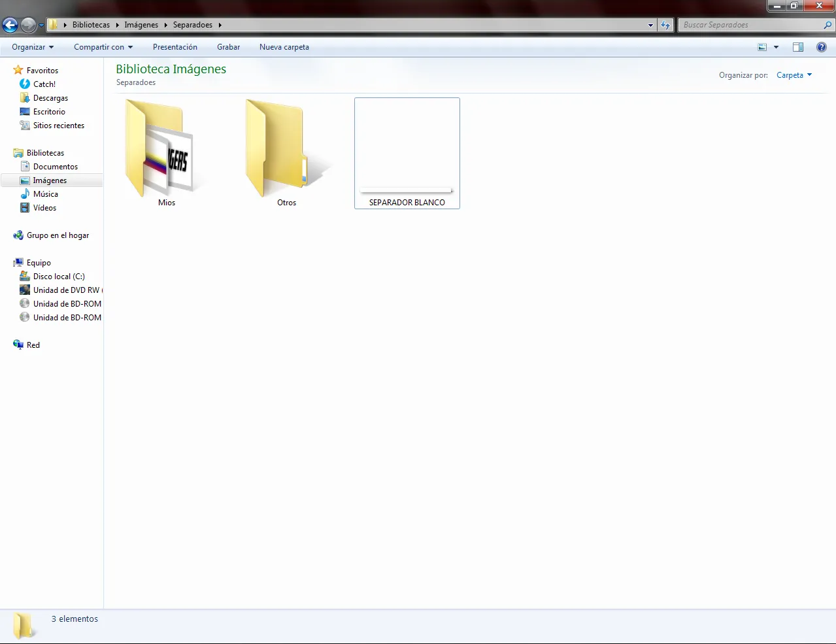Select Disco local (C:) drive
This screenshot has width=836, height=644.
[58, 277]
